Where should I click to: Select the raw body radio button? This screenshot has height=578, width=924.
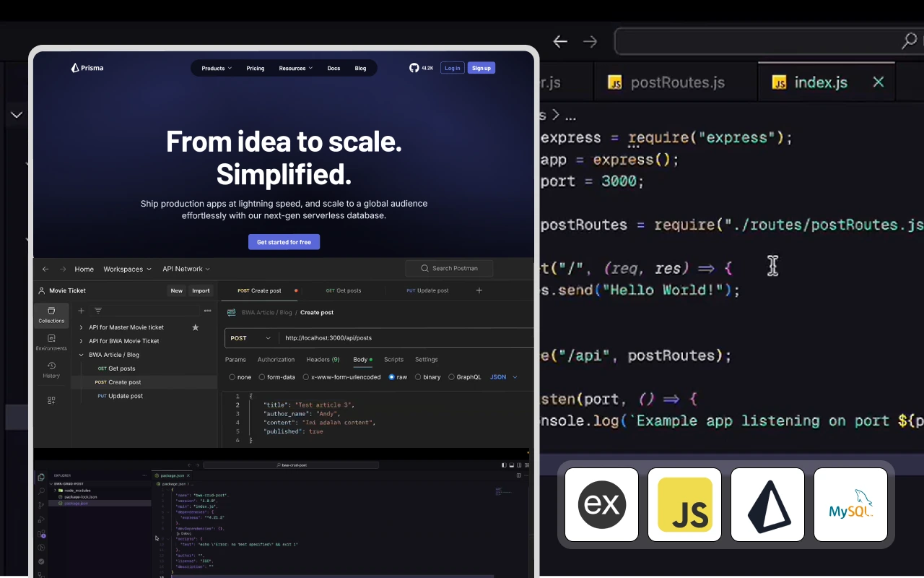click(391, 377)
